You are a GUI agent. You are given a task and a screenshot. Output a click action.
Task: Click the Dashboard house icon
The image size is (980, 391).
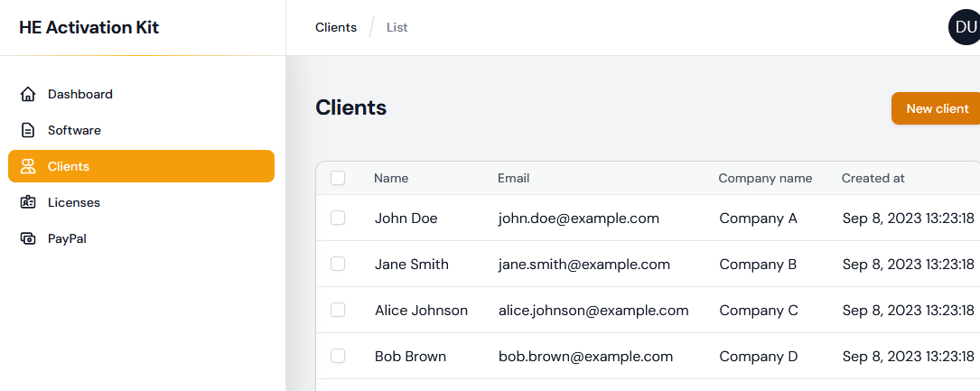pos(28,94)
